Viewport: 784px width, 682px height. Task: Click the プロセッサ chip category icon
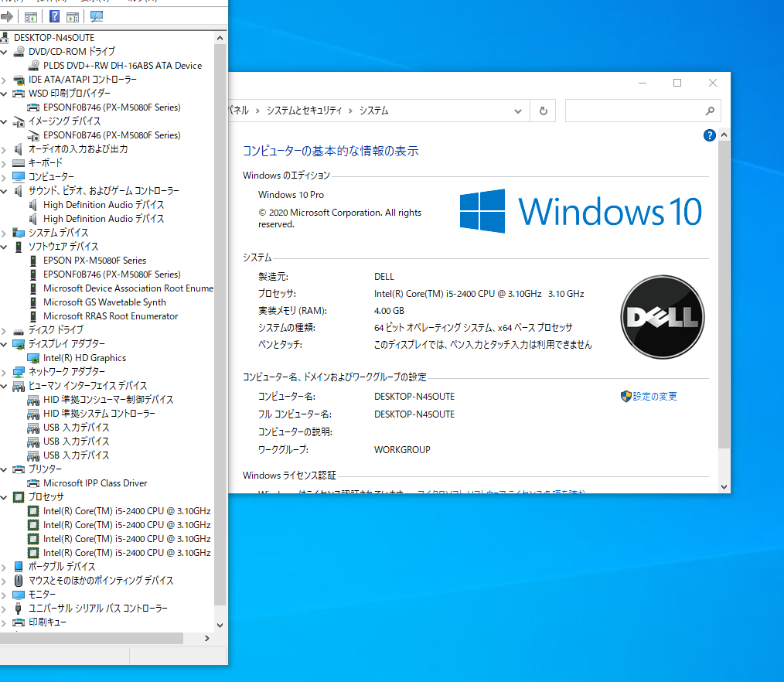tap(19, 497)
